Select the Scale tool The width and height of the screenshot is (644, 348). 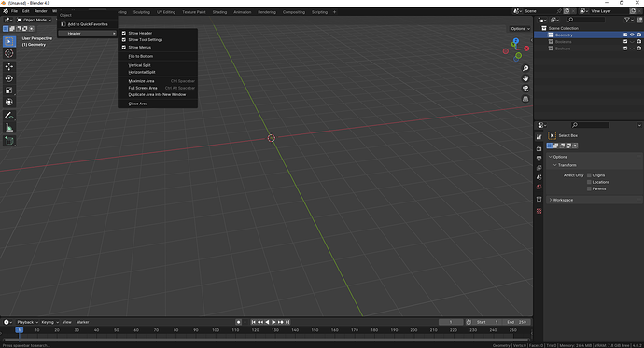tap(9, 90)
